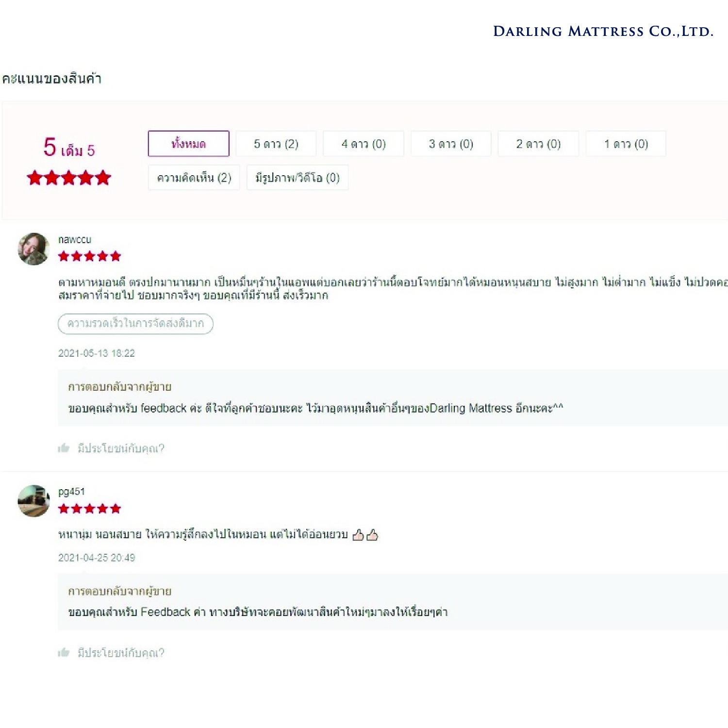Click seller reply header under pg451's review

point(119,591)
